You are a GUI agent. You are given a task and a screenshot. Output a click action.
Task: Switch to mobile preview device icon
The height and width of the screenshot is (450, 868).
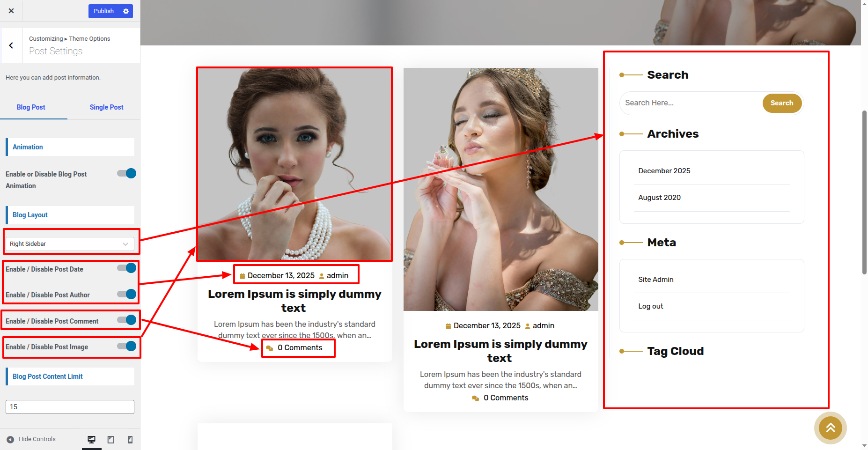tap(130, 439)
